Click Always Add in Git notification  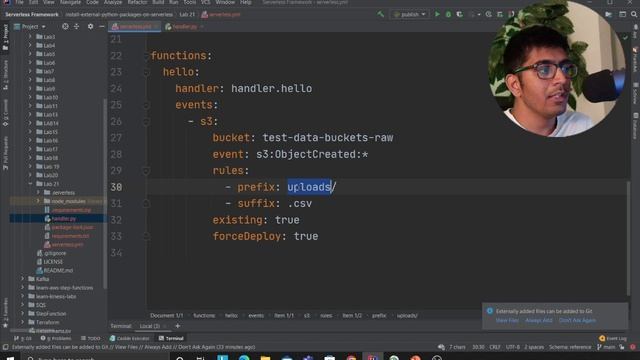coord(539,321)
